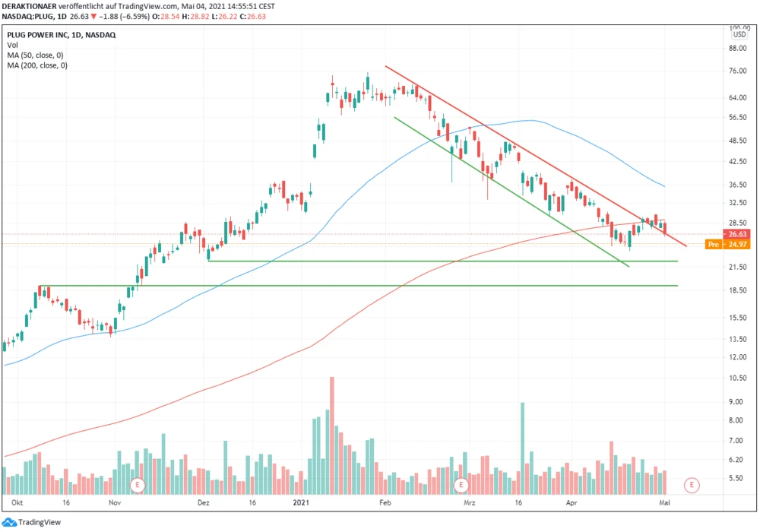
Task: Click the red down-arrow price change indicator
Action: (93, 15)
